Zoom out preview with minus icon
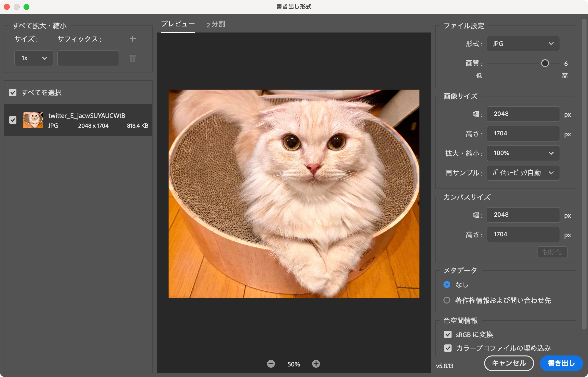The width and height of the screenshot is (588, 377). 271,364
